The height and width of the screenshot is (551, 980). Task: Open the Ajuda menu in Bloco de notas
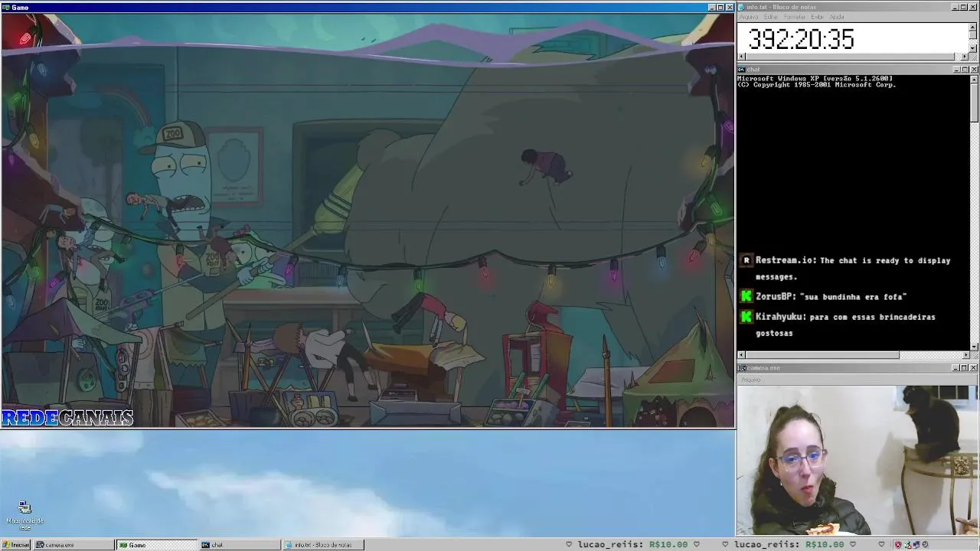pos(837,17)
